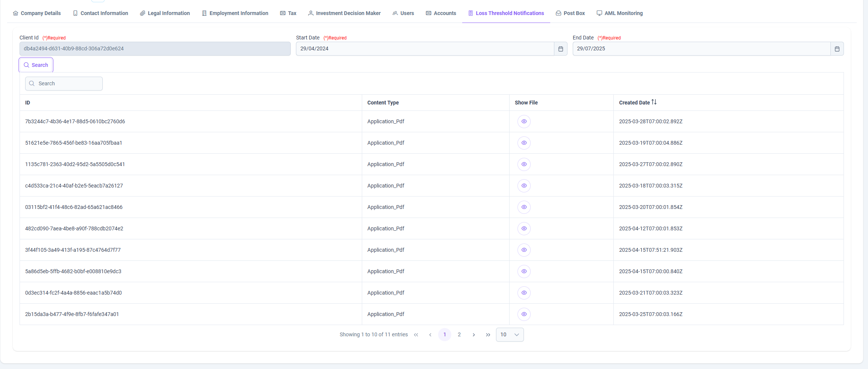Image resolution: width=868 pixels, height=369 pixels.
Task: Go to the first page of entries
Action: [x=416, y=335]
